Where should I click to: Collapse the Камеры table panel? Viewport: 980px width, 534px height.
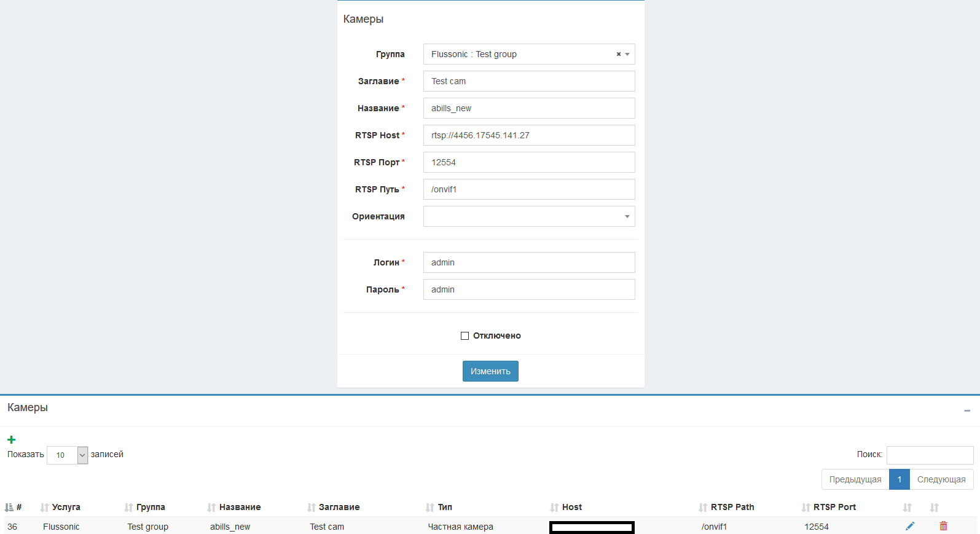[x=966, y=410]
